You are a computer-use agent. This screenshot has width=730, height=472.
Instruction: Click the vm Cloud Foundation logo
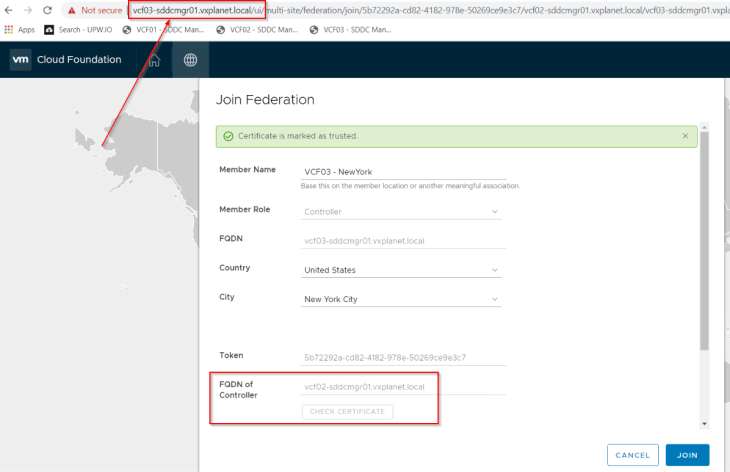[66, 60]
